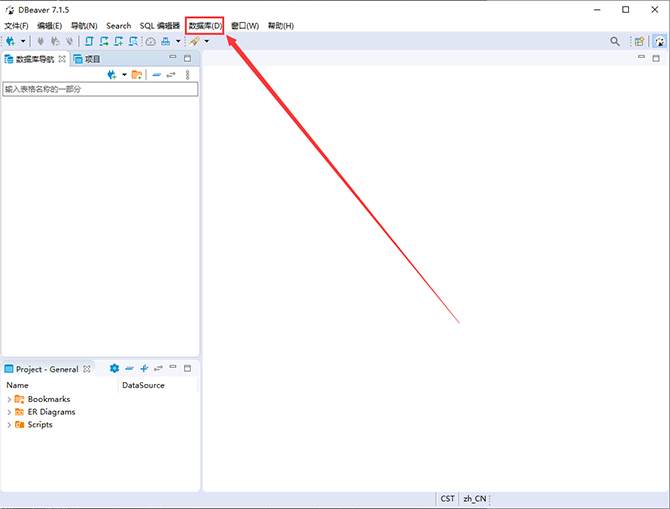Open the 编辑(E) menu
670x509 pixels.
[x=50, y=26]
